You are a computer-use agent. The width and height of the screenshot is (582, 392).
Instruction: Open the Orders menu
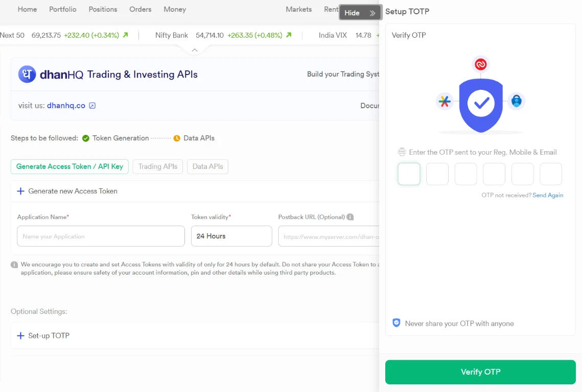pyautogui.click(x=141, y=9)
